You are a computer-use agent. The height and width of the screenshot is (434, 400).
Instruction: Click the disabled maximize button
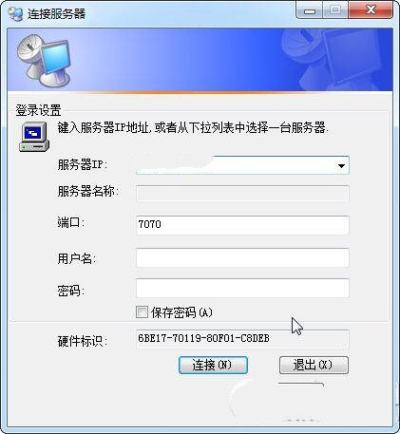coord(335,12)
